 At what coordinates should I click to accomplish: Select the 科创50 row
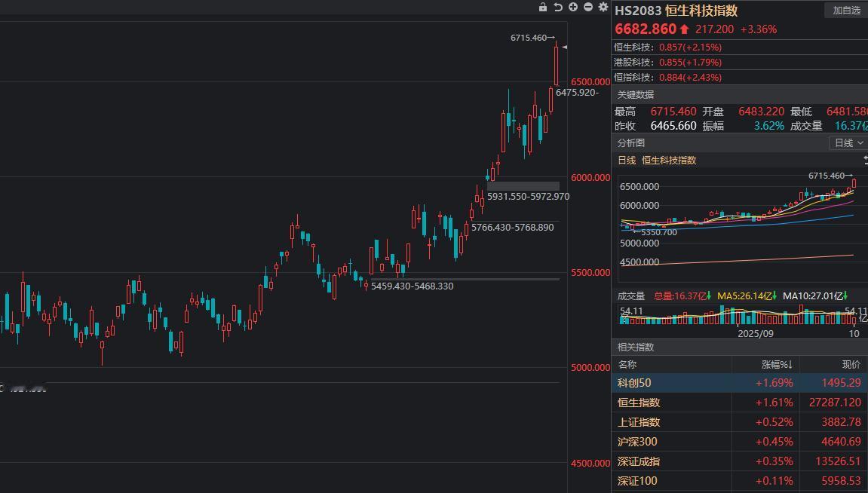coord(739,383)
